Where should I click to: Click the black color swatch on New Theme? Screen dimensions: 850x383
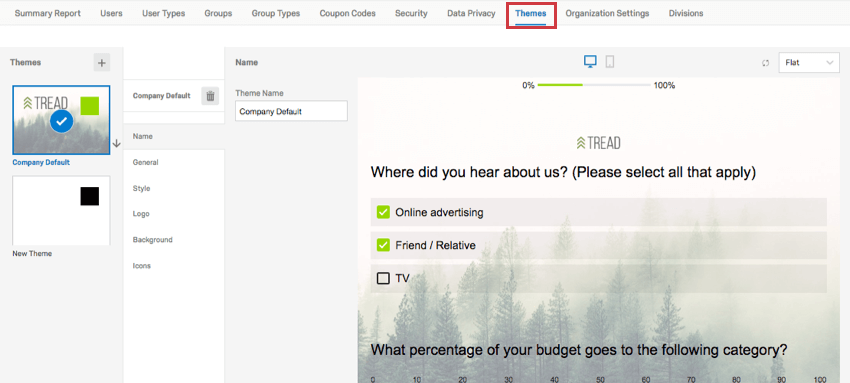89,196
